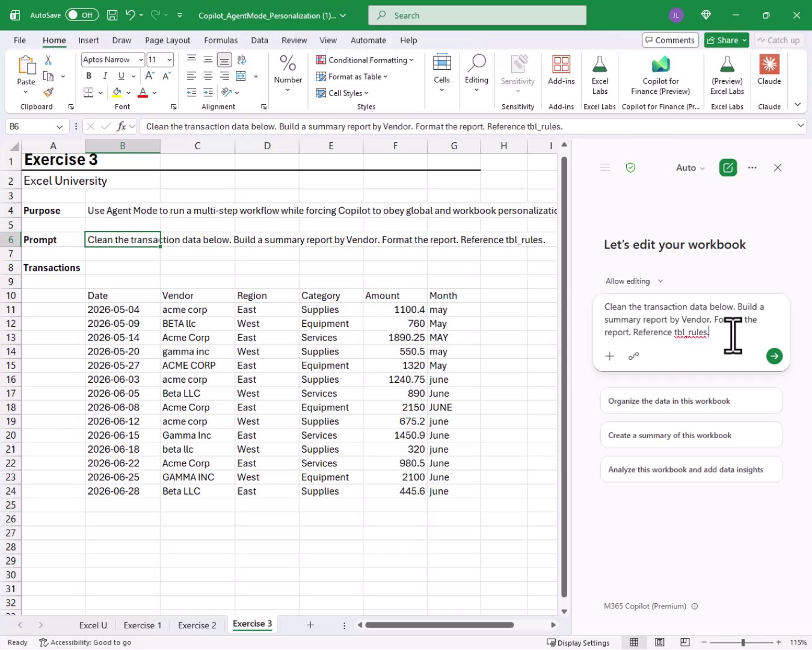The image size is (812, 650).
Task: Toggle Italic formatting
Action: coord(105,76)
